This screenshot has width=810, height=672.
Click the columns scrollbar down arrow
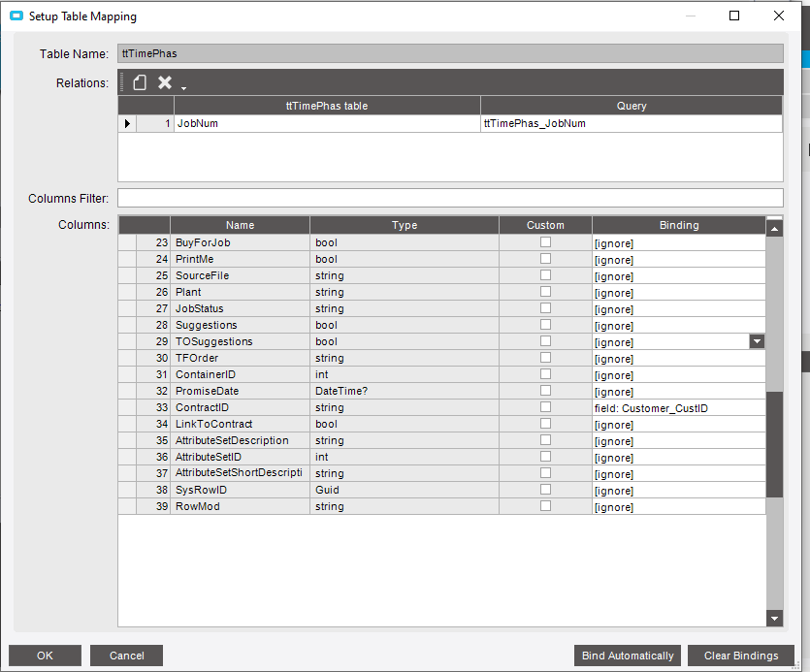(x=774, y=618)
